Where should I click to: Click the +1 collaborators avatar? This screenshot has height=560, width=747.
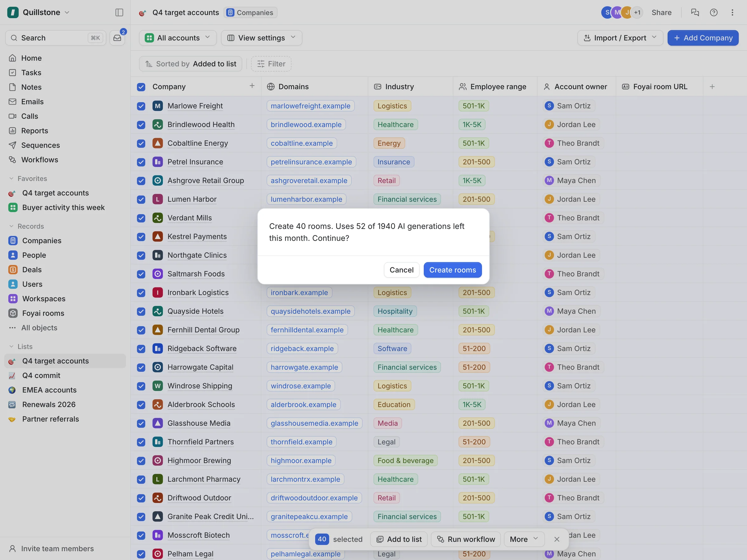pos(637,12)
